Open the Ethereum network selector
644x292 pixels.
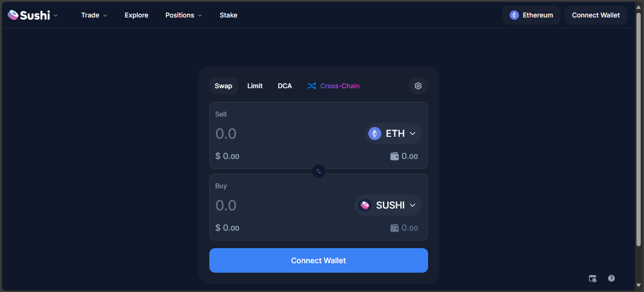click(531, 15)
